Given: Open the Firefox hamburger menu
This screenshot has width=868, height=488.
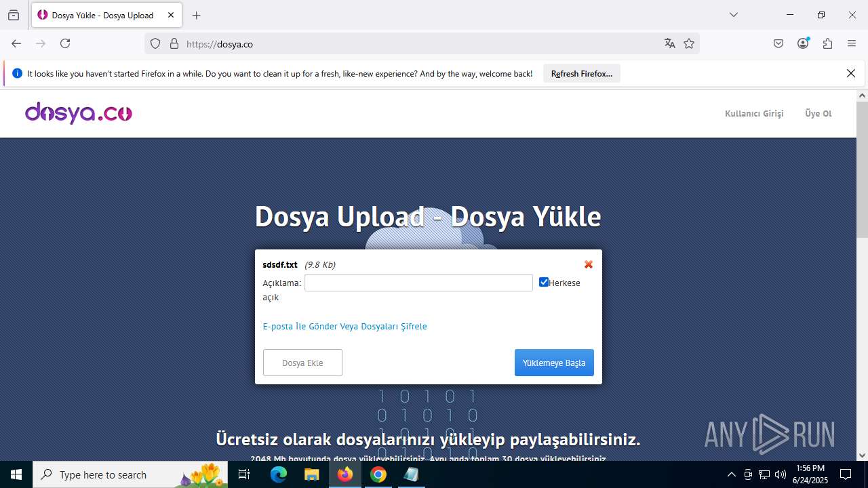Looking at the screenshot, I should coord(852,43).
